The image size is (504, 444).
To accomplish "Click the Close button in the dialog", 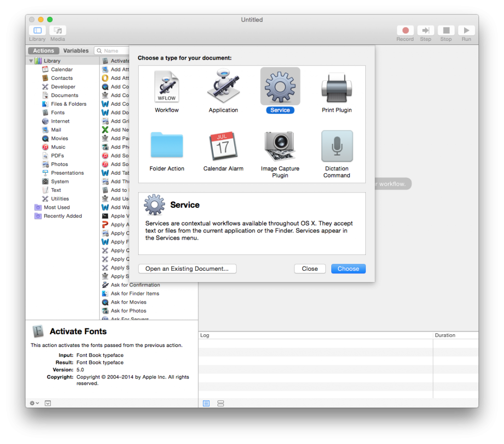I will point(310,269).
